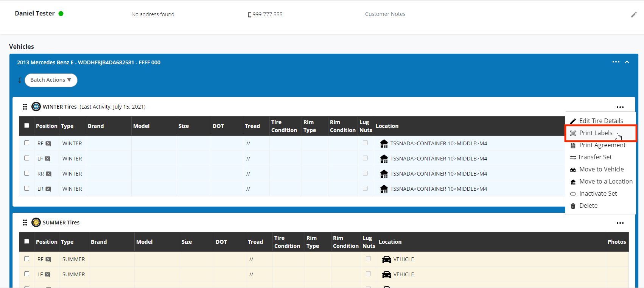Click warehouse icon in winter LF location

click(x=384, y=159)
